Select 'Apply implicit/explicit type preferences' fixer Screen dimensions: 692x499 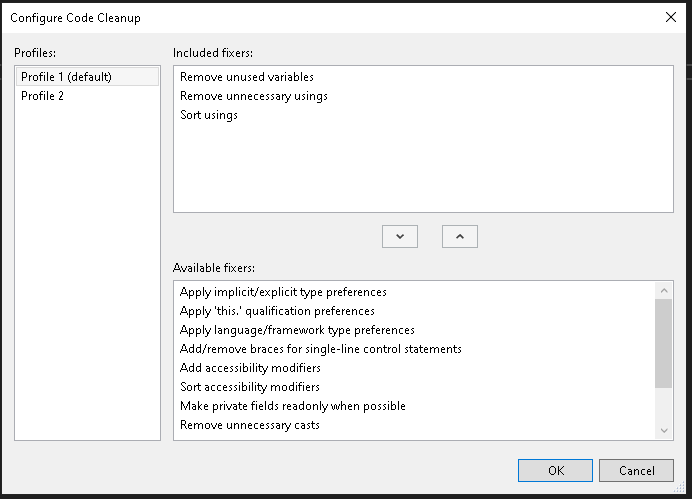[x=283, y=292]
